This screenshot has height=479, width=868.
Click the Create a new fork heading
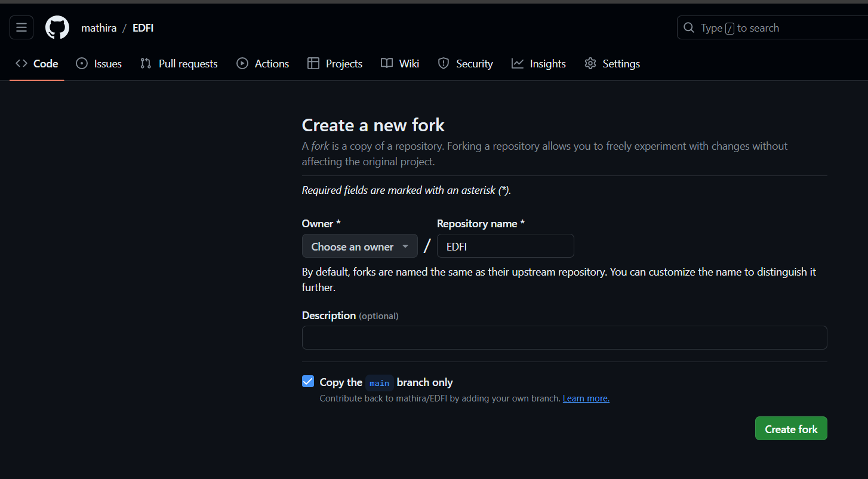373,125
